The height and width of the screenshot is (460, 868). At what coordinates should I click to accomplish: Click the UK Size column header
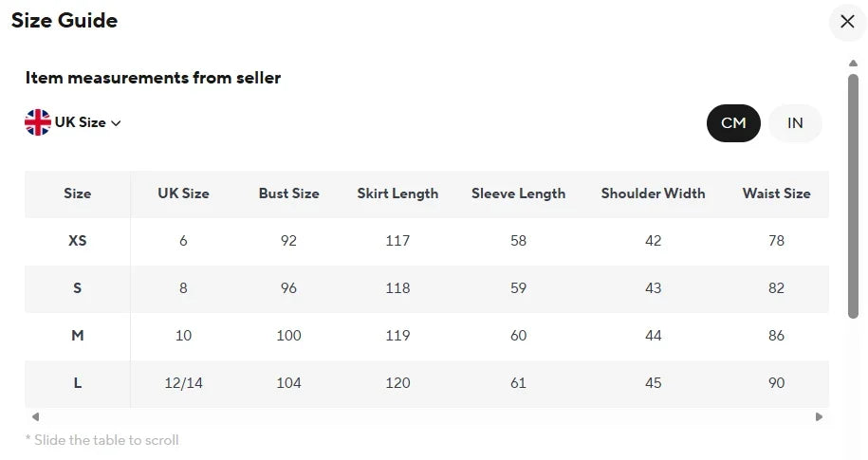pos(183,193)
